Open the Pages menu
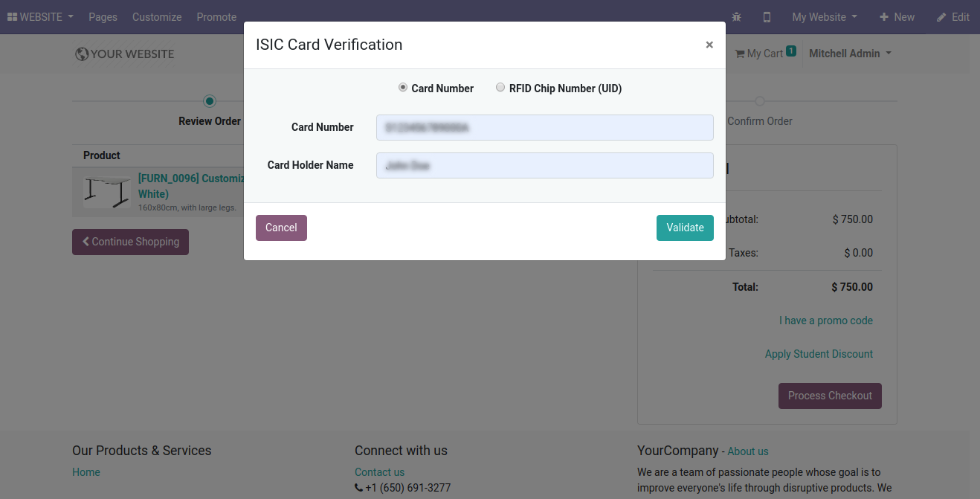This screenshot has width=980, height=499. click(x=103, y=16)
